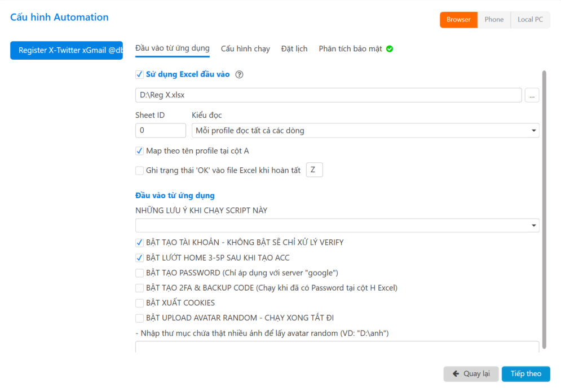
Task: Switch to "Cấu hình chạy" tab
Action: pos(245,49)
